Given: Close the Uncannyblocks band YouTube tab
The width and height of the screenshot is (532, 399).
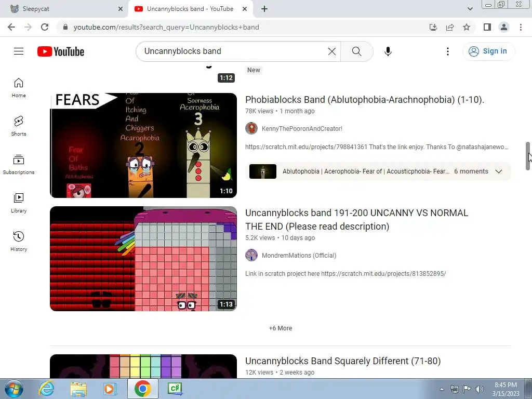Looking at the screenshot, I should pos(245,9).
